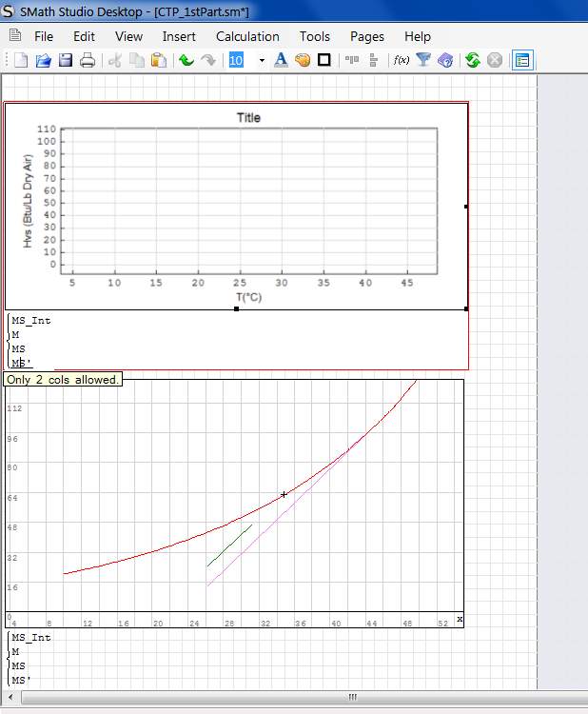Screen dimensions: 588x714
Task: Expand the font size dropdown arrow
Action: pos(262,60)
